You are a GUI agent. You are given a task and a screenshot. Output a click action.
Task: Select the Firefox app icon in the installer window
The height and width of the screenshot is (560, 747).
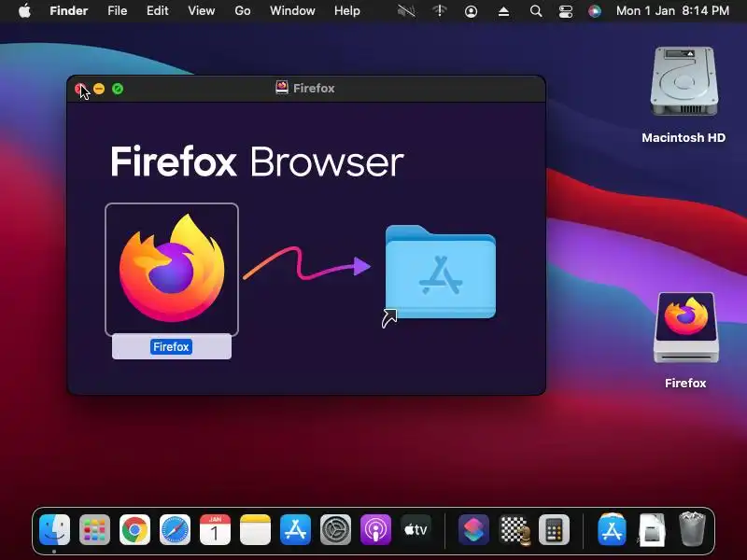pyautogui.click(x=172, y=269)
